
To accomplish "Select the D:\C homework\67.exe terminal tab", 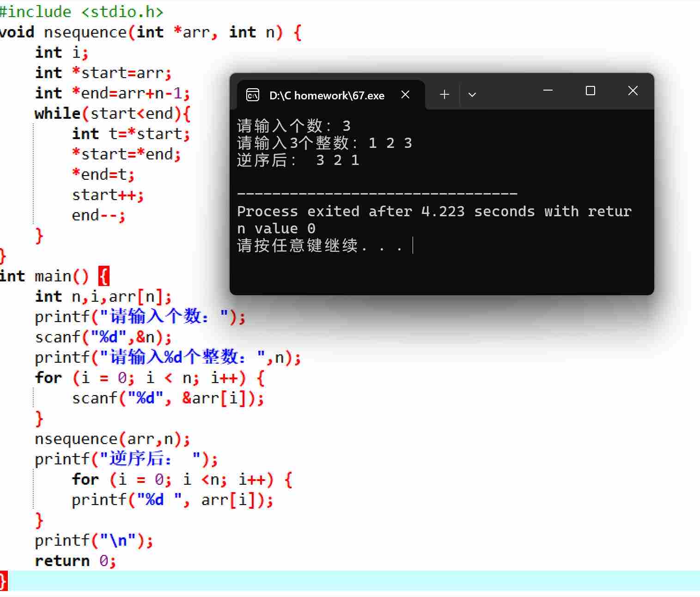I will [x=331, y=95].
